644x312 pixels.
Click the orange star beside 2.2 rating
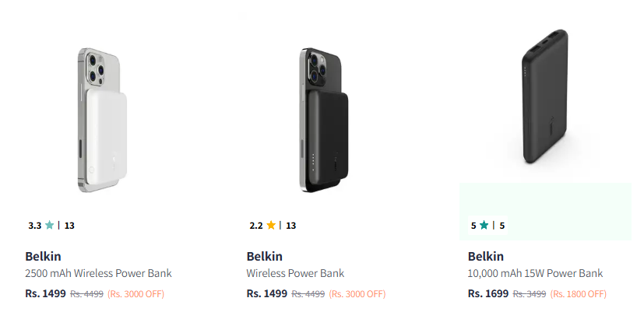(271, 226)
